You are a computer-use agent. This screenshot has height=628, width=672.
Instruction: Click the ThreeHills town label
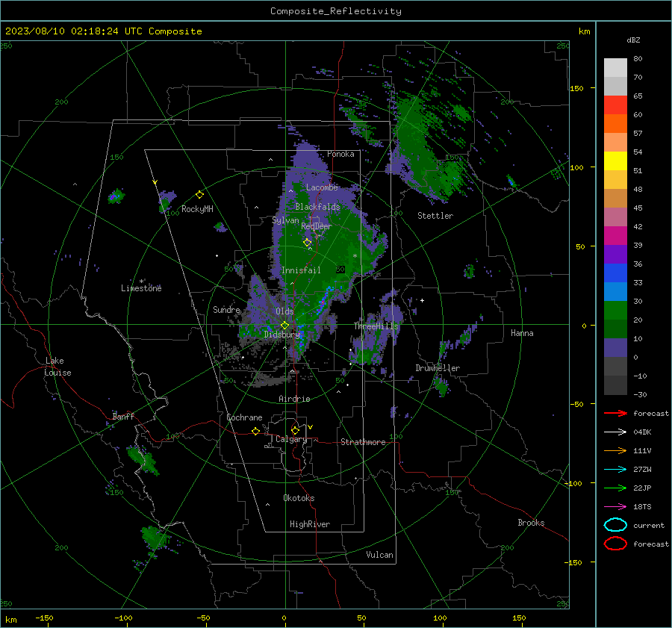[376, 326]
